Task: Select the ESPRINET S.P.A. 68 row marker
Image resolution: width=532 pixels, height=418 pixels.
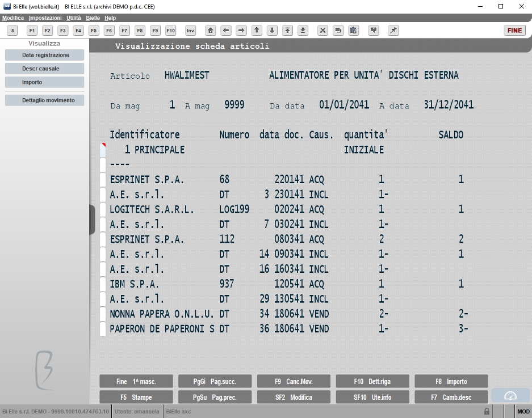Action: [102, 179]
